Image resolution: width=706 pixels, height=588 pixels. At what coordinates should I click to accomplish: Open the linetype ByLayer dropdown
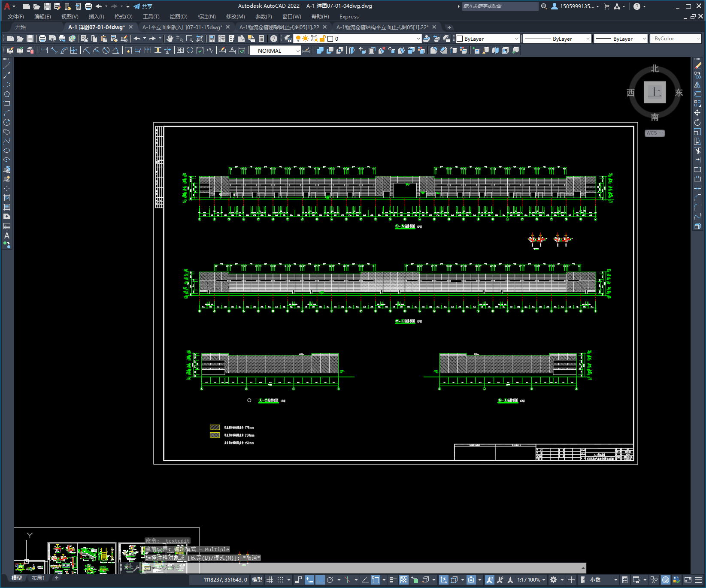pos(557,39)
